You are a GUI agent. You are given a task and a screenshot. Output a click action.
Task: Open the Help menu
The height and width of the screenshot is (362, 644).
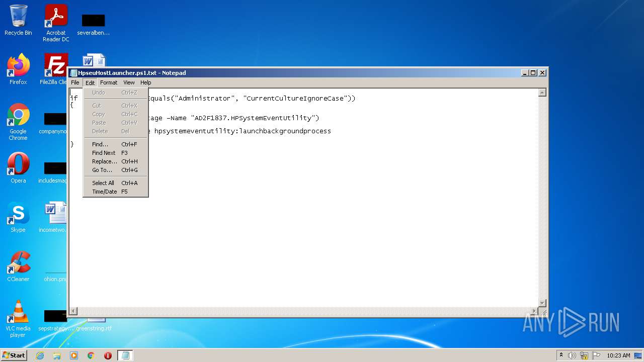(x=145, y=82)
